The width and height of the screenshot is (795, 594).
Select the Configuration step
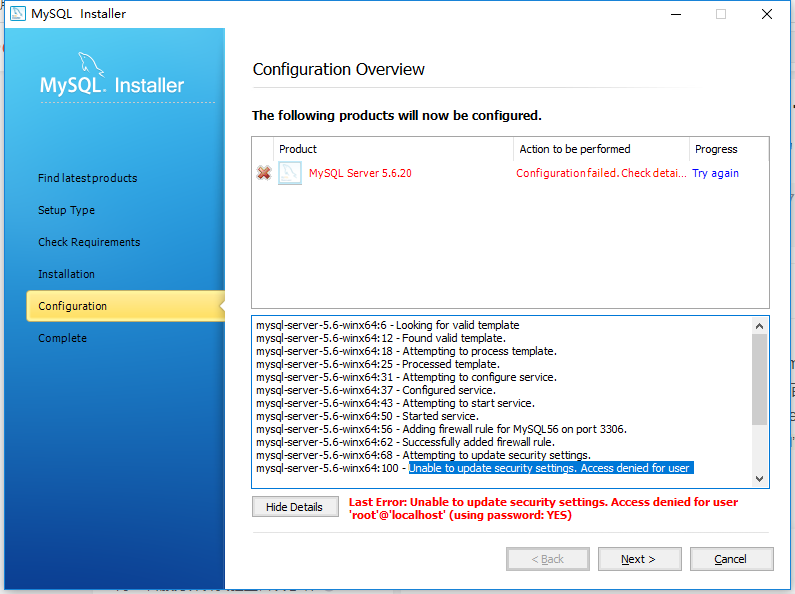pos(125,306)
